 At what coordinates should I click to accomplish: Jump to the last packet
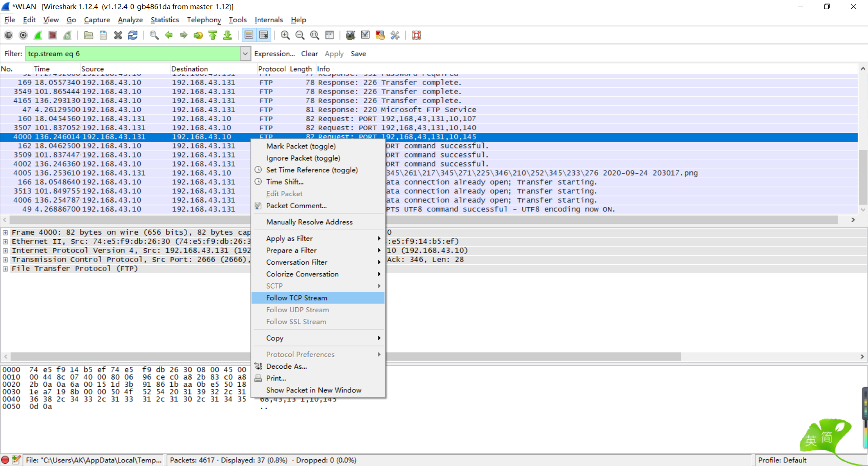pos(227,35)
